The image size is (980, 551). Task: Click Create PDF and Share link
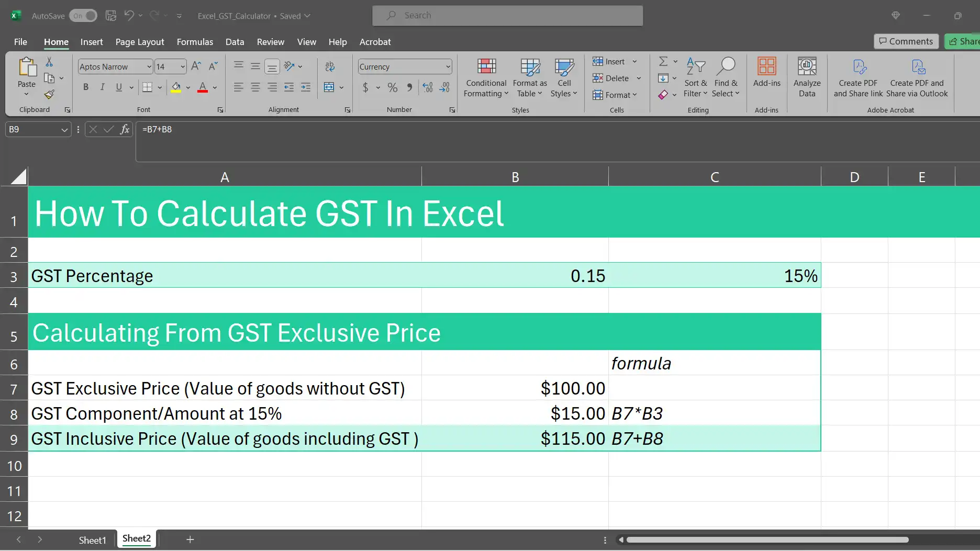click(858, 77)
